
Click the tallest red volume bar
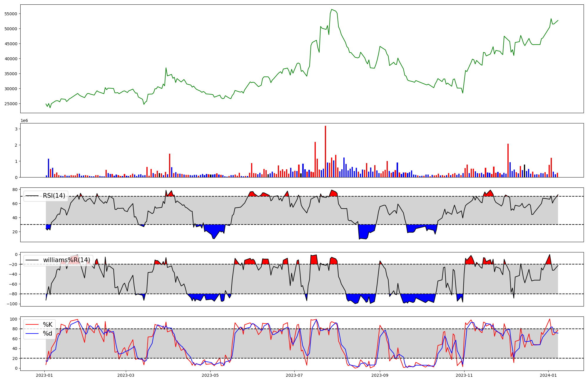click(x=325, y=151)
